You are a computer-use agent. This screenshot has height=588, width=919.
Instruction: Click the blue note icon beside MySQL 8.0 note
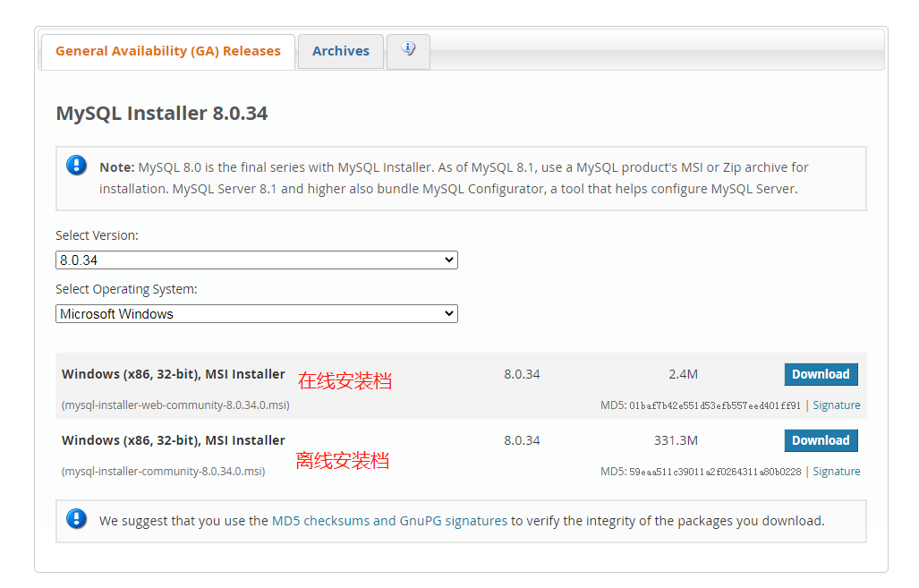click(x=76, y=166)
